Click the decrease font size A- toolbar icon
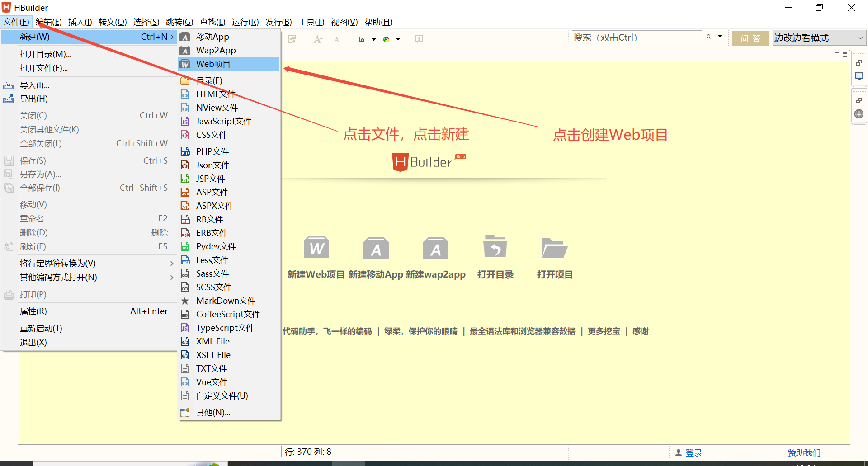Screen dimensions: 868x466 coord(337,39)
